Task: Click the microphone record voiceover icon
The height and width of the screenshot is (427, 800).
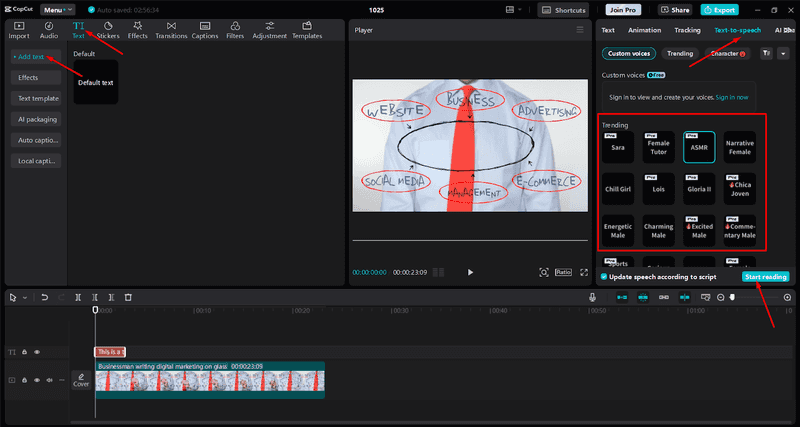Action: point(592,297)
